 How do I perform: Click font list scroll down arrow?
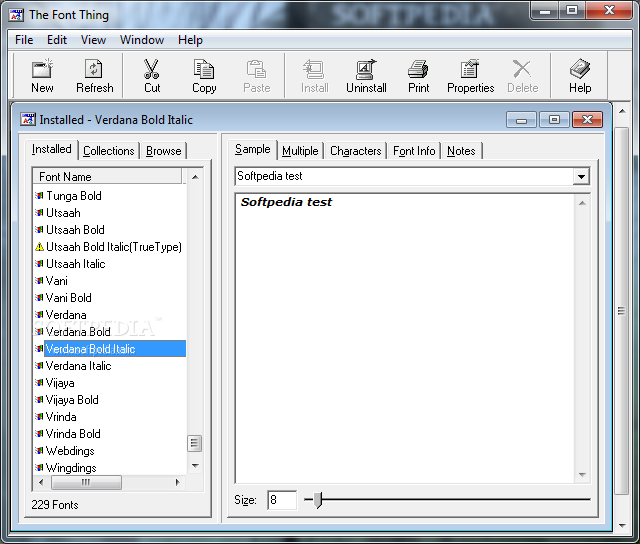click(195, 466)
